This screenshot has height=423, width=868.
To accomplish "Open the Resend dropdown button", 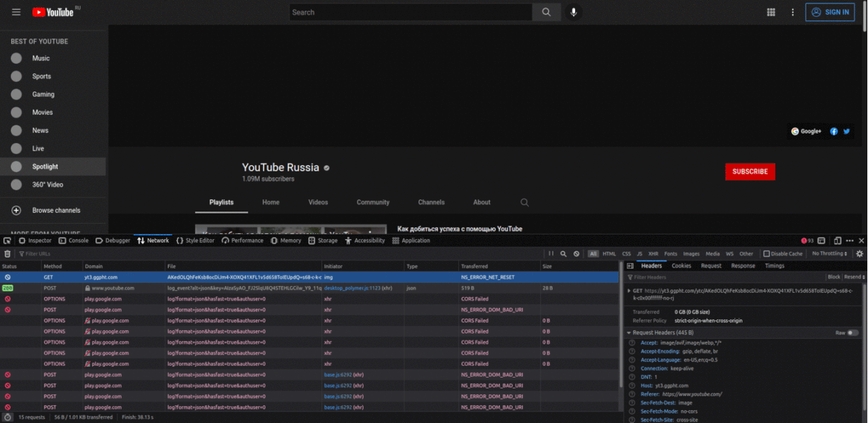I will click(x=854, y=277).
